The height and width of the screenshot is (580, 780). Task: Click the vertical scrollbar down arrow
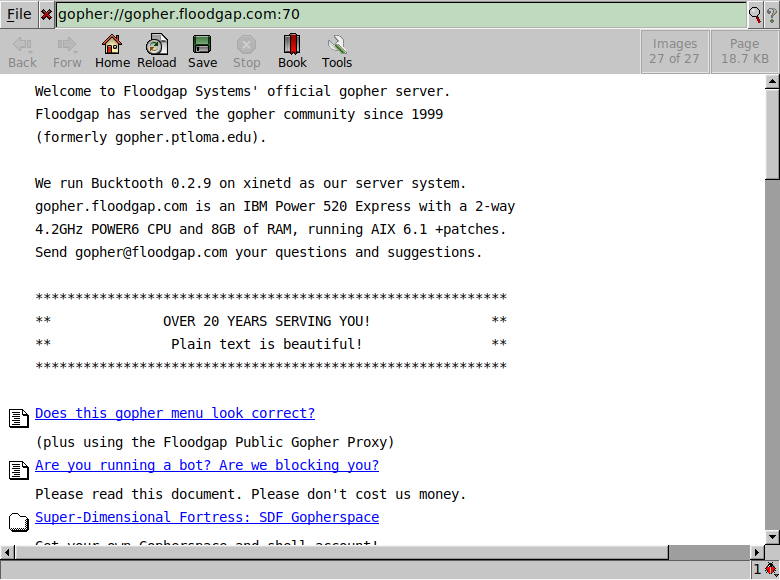pos(772,537)
